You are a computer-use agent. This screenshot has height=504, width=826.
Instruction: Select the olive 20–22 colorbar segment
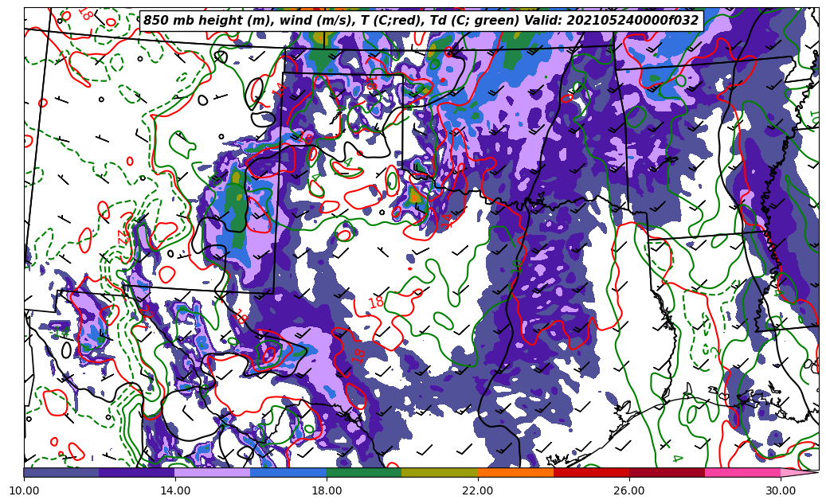click(x=440, y=472)
